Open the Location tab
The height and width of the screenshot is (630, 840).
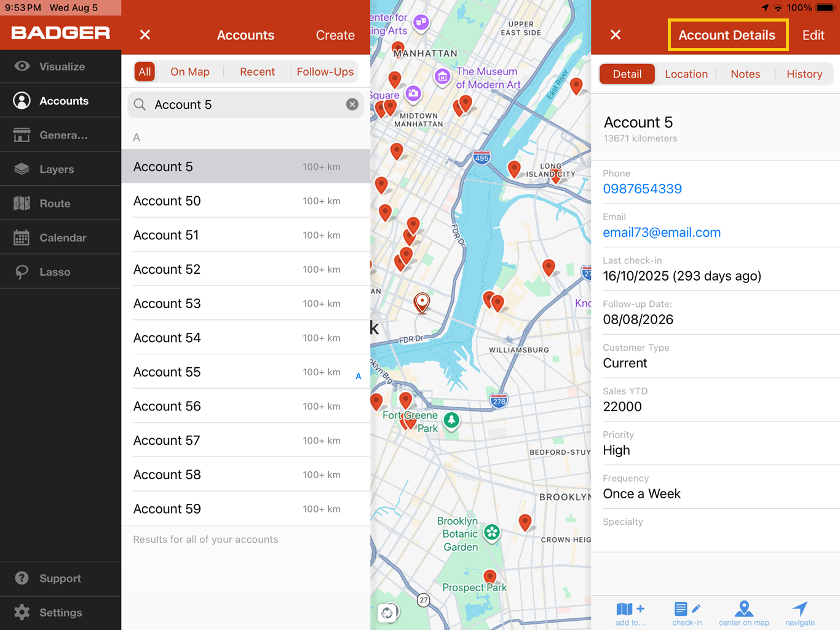686,74
